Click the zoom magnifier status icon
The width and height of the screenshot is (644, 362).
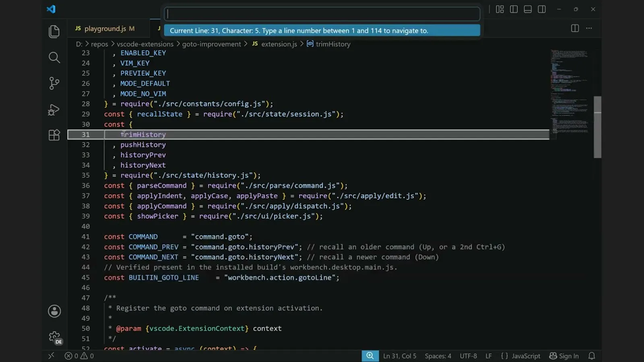pyautogui.click(x=370, y=356)
